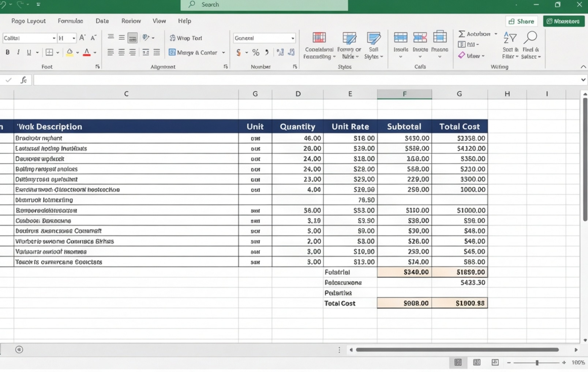Collapse the ribbon with caret
The image size is (588, 372).
click(583, 67)
